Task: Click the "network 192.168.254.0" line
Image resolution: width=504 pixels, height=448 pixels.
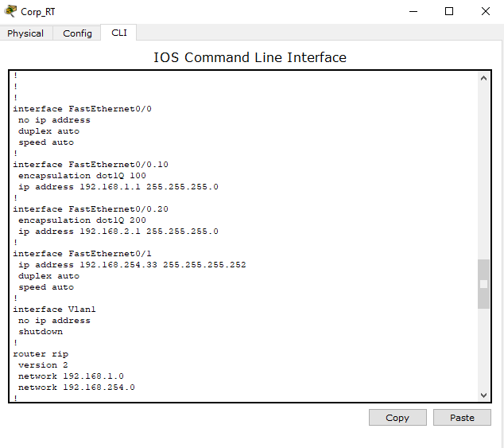Action: click(76, 388)
